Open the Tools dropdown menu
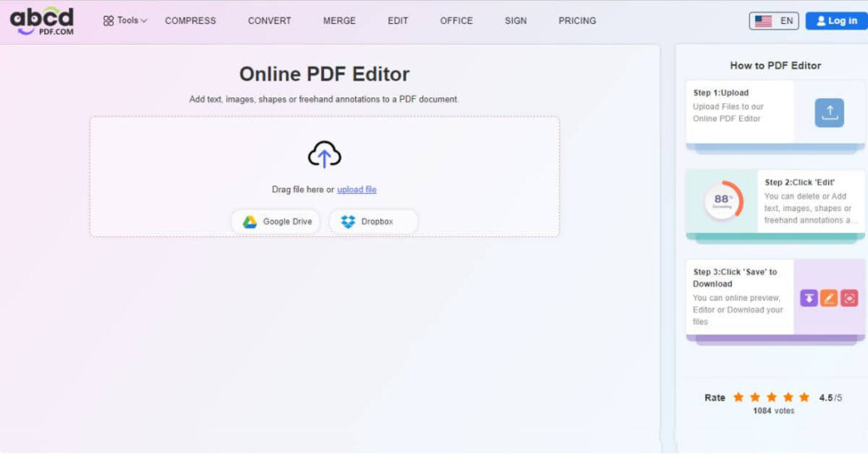The height and width of the screenshot is (454, 868). [x=125, y=20]
